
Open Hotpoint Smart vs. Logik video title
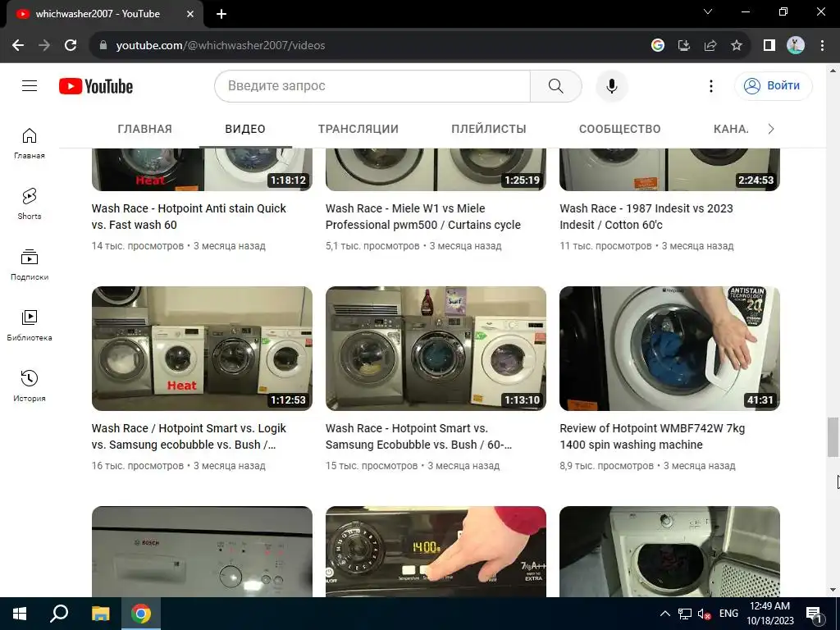click(x=189, y=436)
